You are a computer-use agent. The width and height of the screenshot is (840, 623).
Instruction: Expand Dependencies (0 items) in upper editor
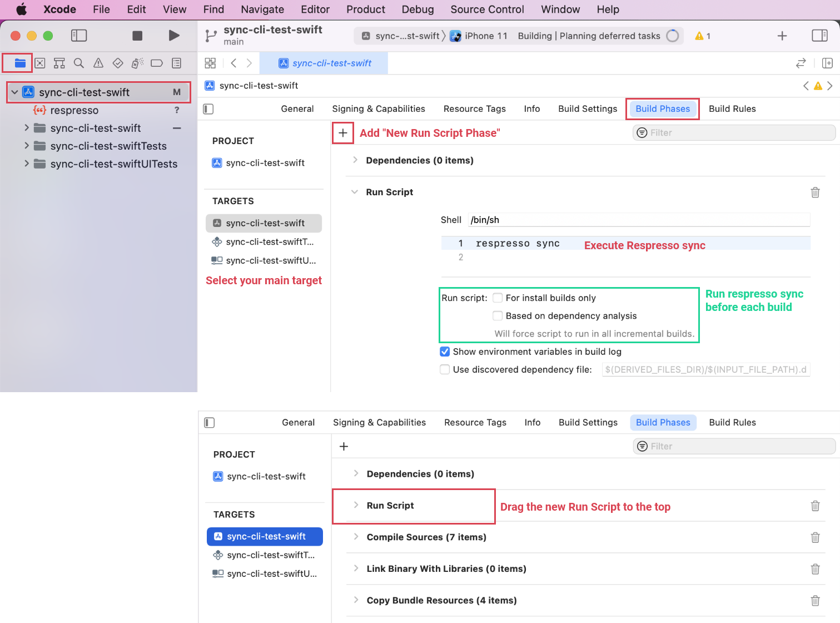coord(355,160)
